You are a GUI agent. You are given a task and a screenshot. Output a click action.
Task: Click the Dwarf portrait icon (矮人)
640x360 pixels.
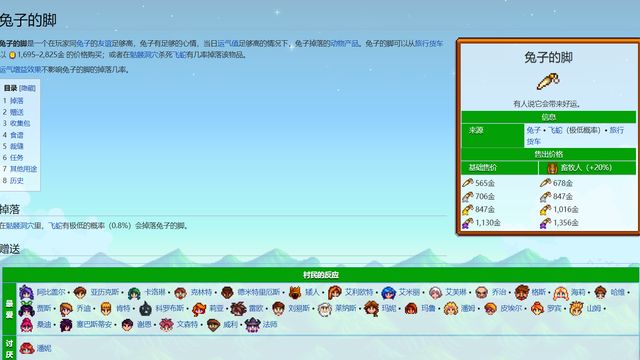point(295,292)
